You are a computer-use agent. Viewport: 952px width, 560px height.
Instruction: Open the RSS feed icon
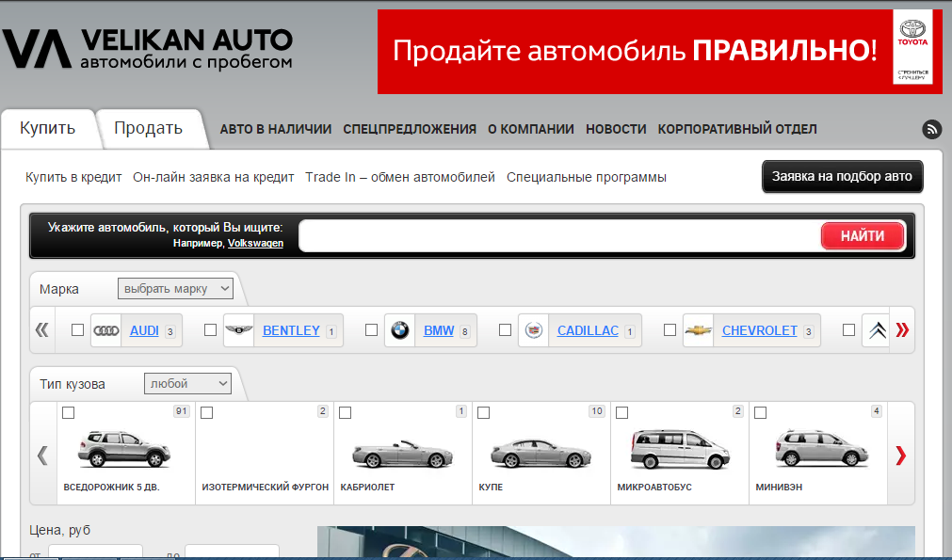point(932,129)
